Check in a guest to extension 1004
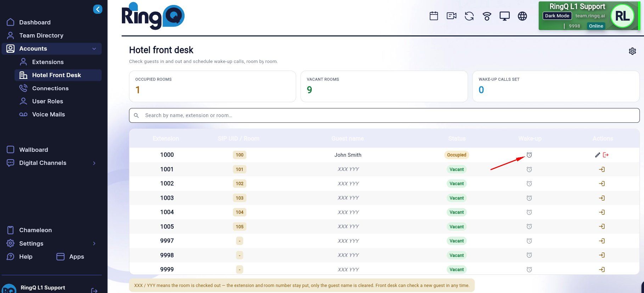This screenshot has height=293, width=644. tap(602, 212)
